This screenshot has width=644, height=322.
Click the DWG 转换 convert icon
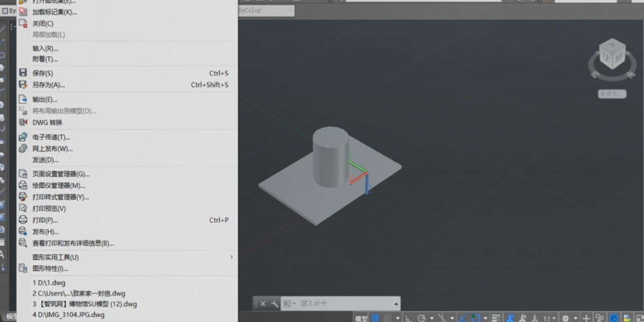coord(23,122)
